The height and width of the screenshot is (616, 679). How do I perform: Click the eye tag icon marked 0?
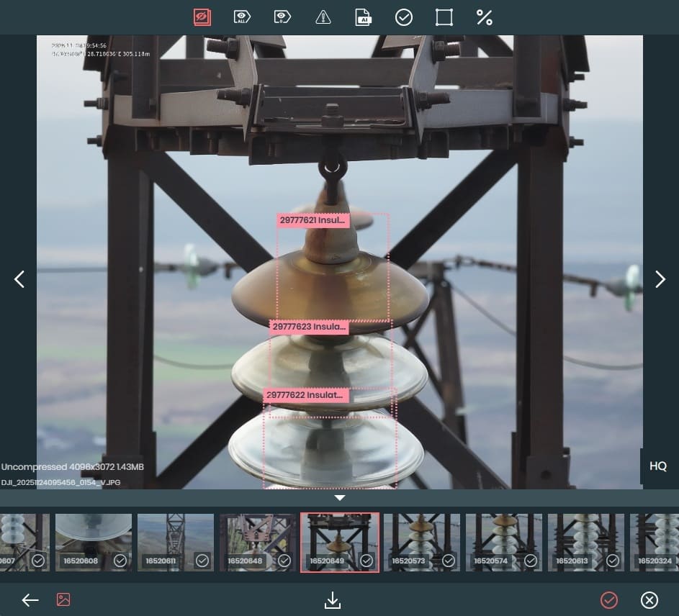pyautogui.click(x=282, y=17)
